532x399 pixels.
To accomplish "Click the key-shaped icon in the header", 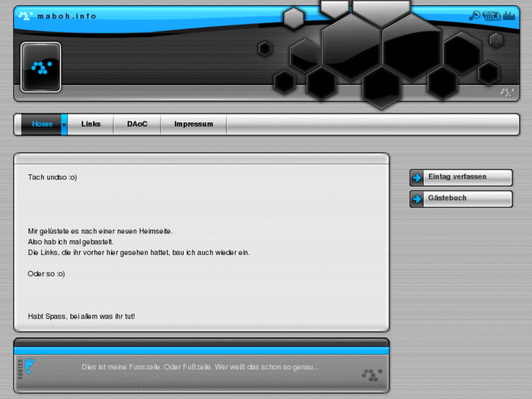I will [475, 15].
